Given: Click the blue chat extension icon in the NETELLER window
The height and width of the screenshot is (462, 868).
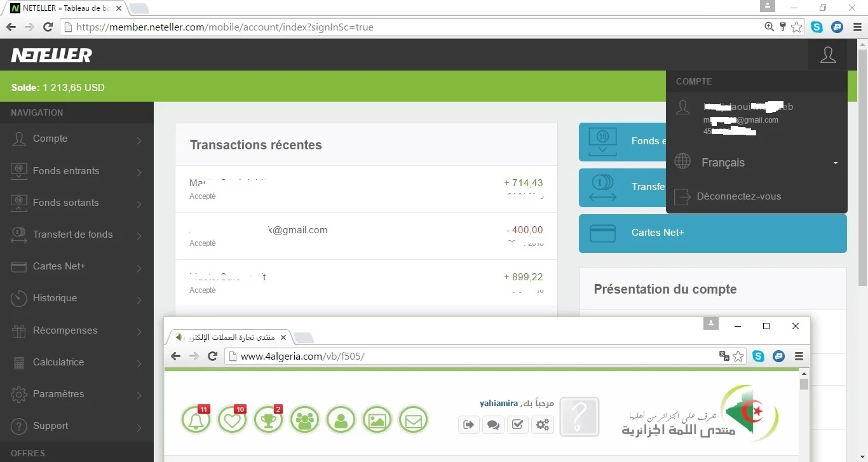Looking at the screenshot, I should click(837, 27).
